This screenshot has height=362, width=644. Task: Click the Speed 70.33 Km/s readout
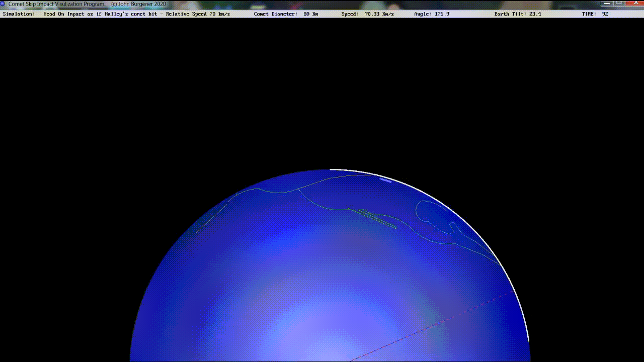point(367,14)
